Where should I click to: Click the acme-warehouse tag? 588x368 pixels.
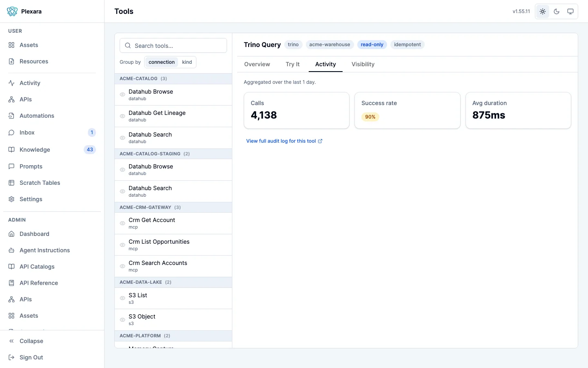click(x=330, y=45)
